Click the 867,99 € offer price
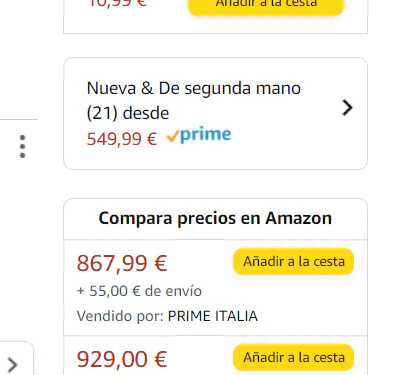399x375 pixels. pos(122,263)
